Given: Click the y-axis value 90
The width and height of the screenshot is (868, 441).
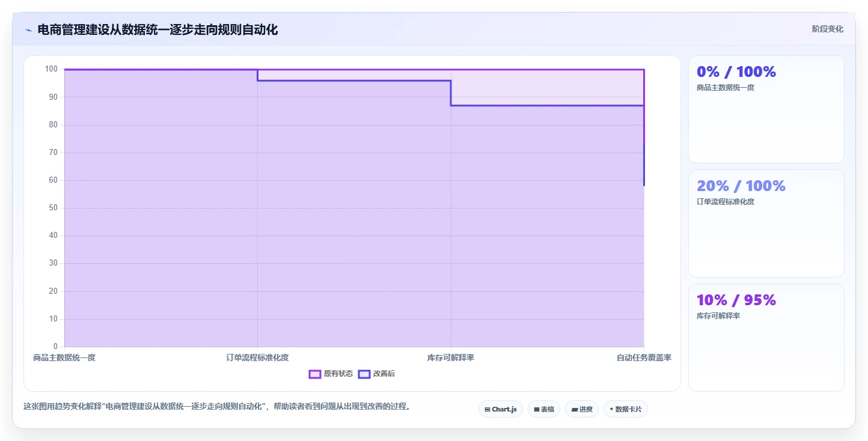Looking at the screenshot, I should 53,97.
